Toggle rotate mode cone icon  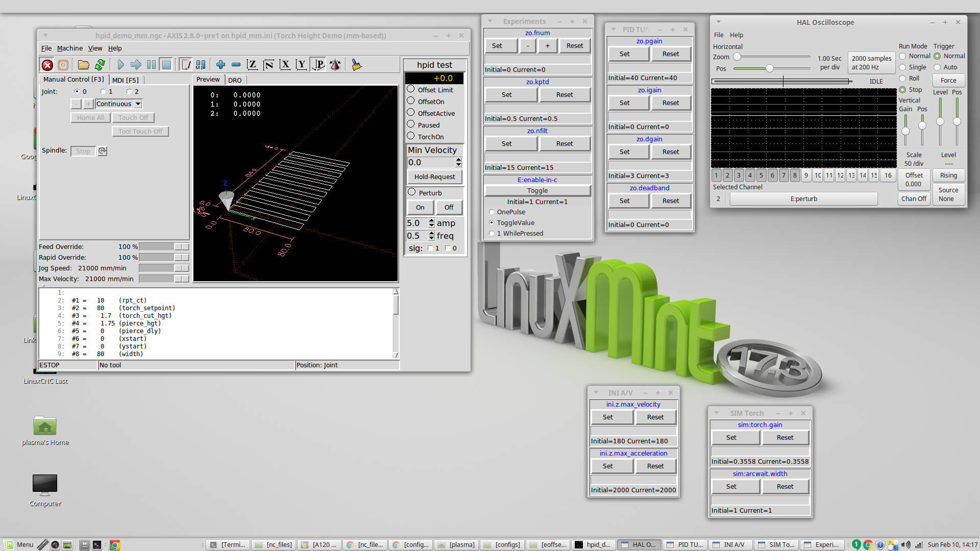coord(335,65)
